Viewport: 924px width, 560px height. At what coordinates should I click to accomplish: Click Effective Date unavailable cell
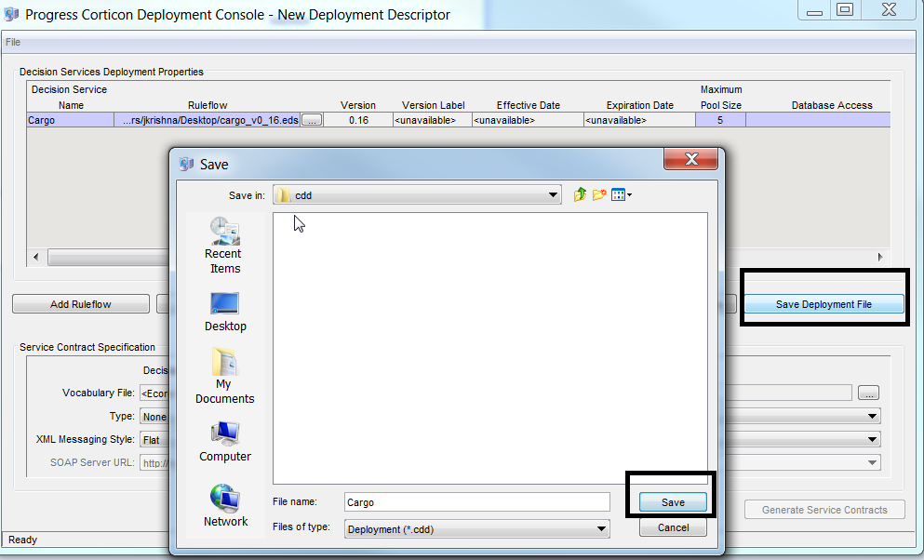[528, 120]
